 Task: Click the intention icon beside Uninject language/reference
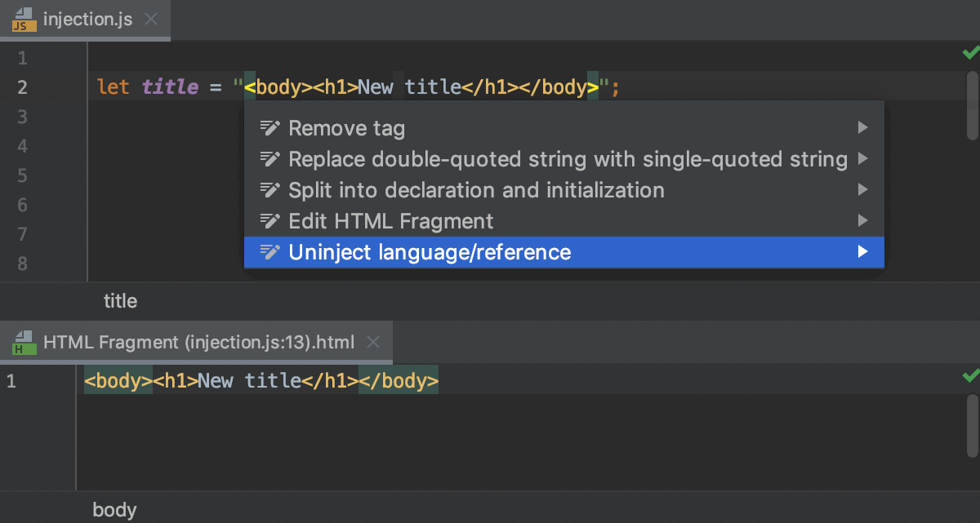coord(270,252)
